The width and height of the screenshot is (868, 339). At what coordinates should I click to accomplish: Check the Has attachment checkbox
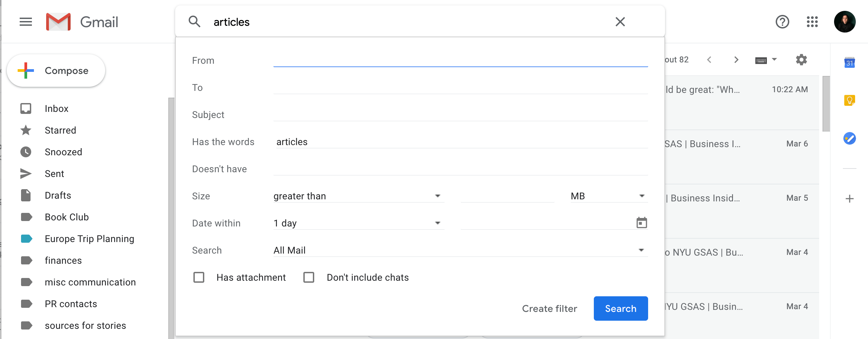199,277
